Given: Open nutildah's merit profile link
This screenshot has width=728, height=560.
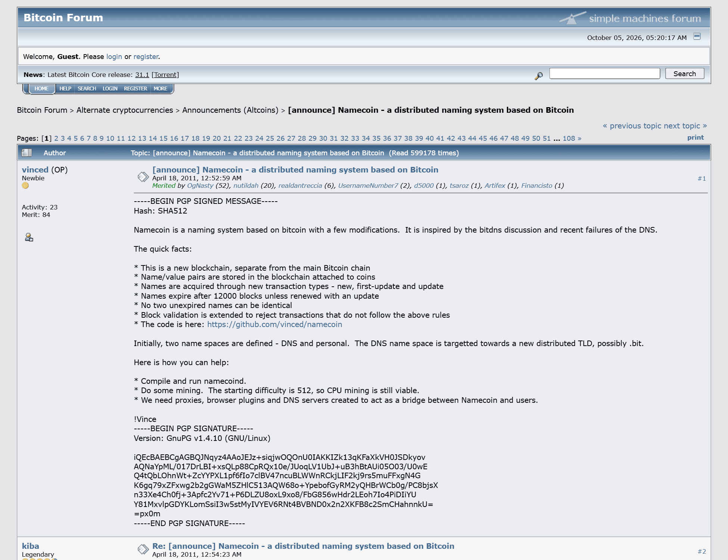Looking at the screenshot, I should pyautogui.click(x=246, y=186).
